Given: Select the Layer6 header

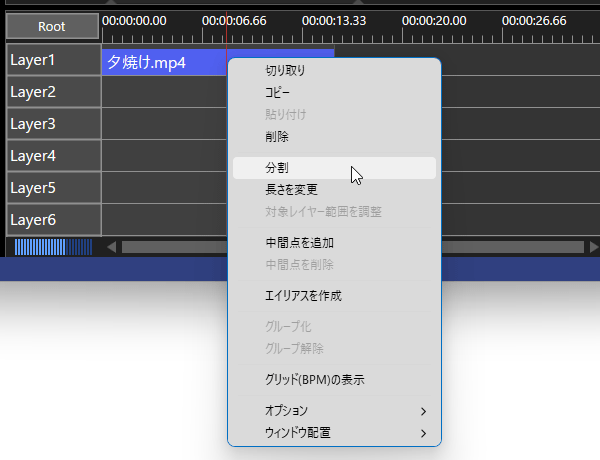Looking at the screenshot, I should click(54, 220).
